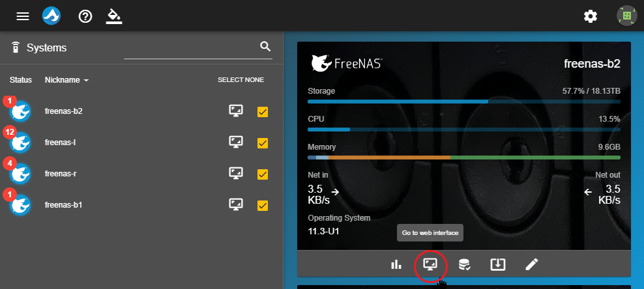Open web interface icon for freenas-l row
Screen dimensions: 644x289
coord(236,142)
